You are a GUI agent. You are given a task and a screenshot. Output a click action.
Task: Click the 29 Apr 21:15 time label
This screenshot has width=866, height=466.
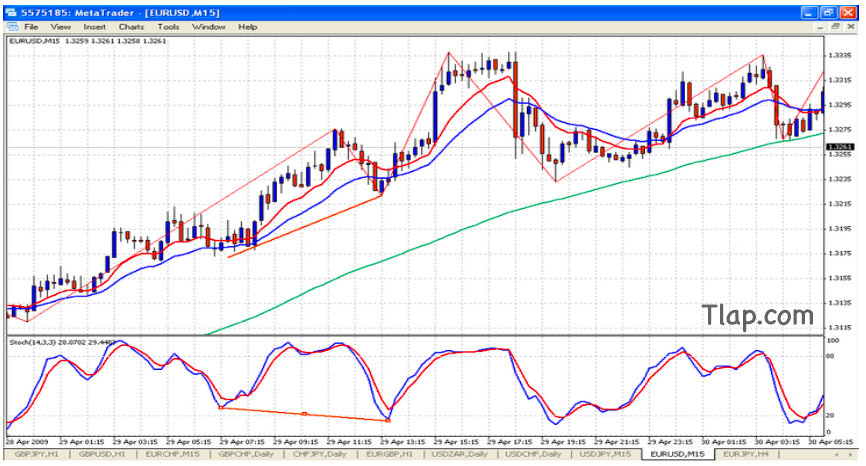pyautogui.click(x=617, y=442)
